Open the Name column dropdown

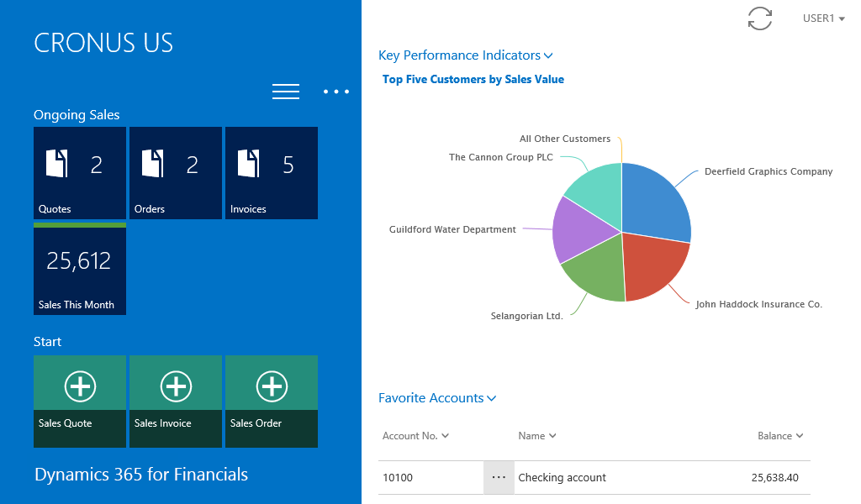coord(537,436)
